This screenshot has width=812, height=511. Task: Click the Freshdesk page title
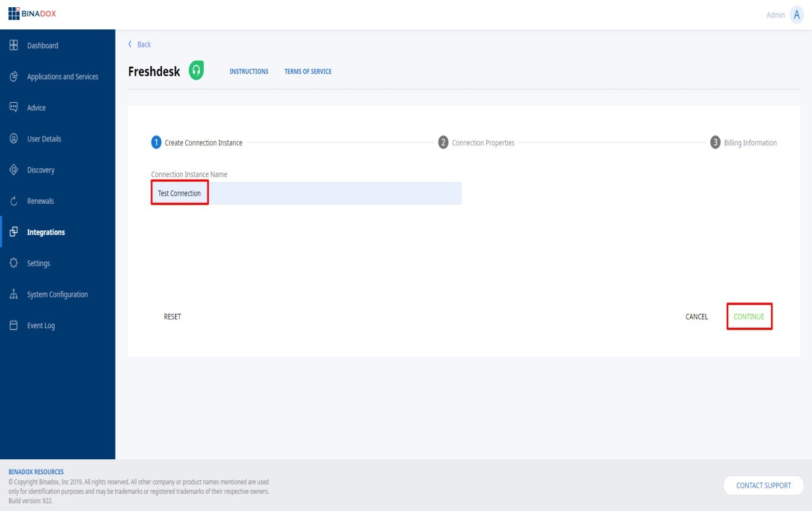154,72
